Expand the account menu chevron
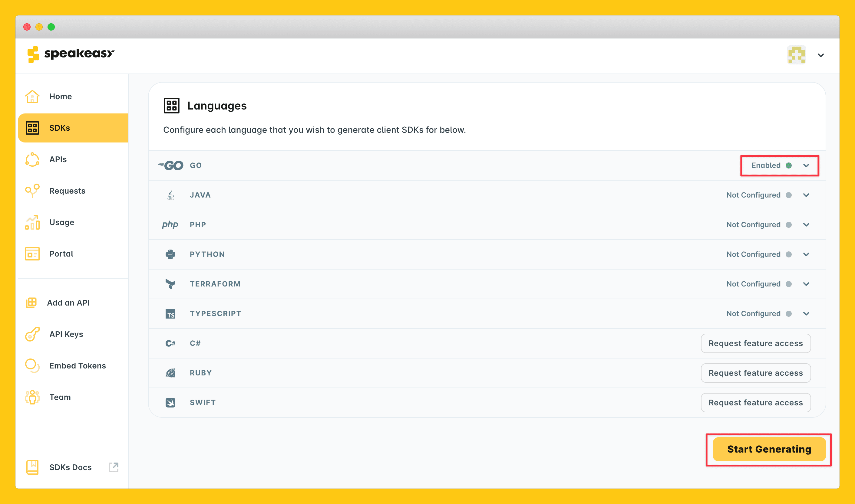Image resolution: width=855 pixels, height=504 pixels. tap(821, 55)
